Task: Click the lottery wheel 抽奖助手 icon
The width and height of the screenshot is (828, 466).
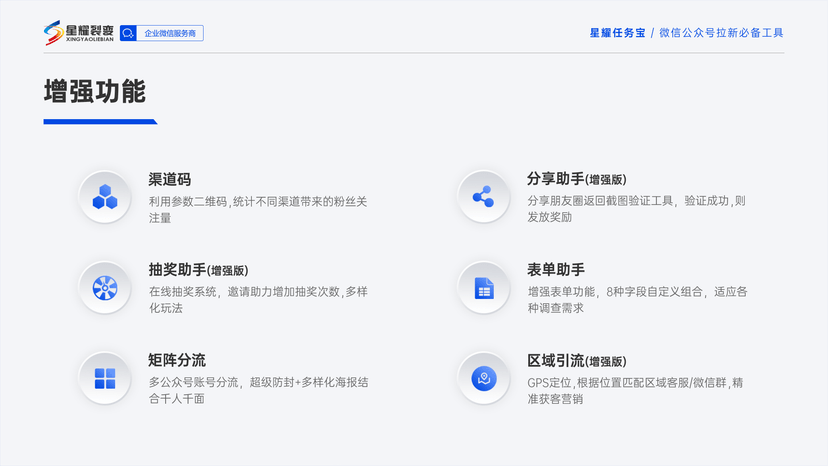Action: (x=105, y=288)
